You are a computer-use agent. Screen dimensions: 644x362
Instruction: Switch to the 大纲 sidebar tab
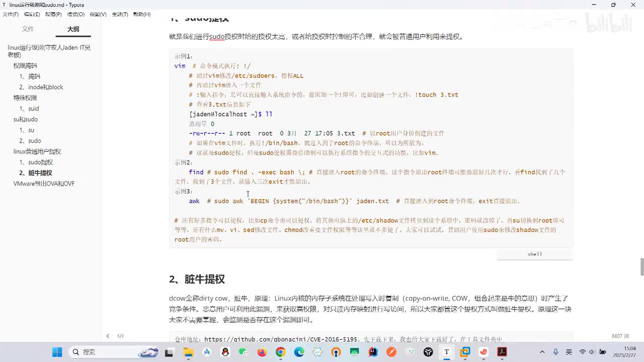point(73,29)
